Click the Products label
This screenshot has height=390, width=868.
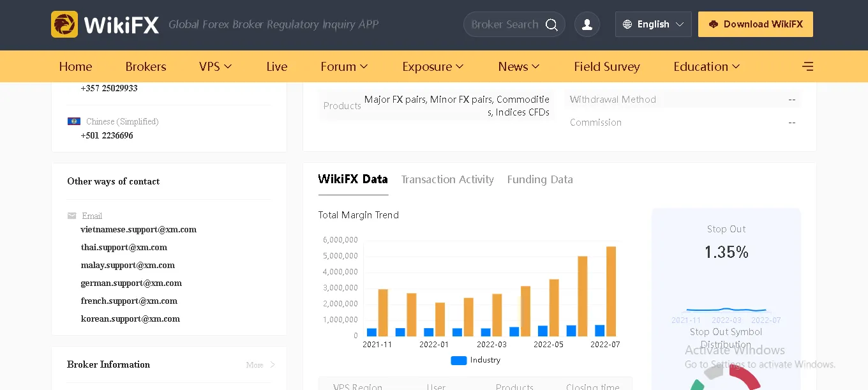[x=342, y=106]
